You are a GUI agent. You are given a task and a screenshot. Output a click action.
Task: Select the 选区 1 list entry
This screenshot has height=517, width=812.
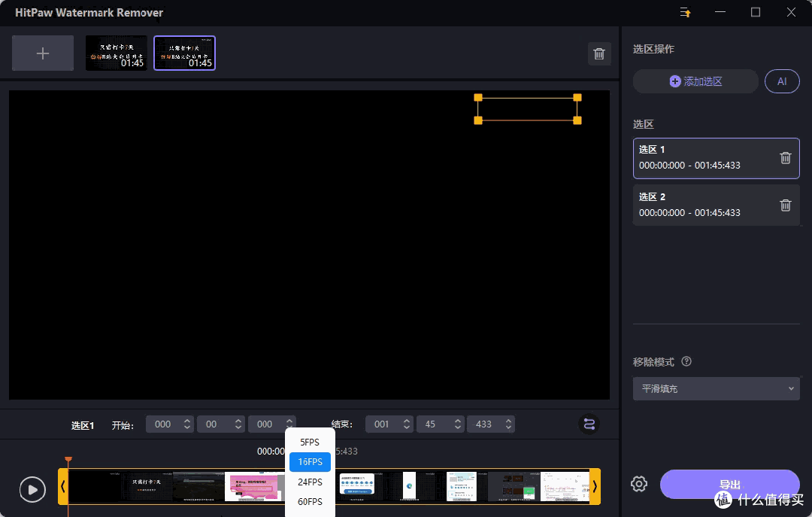coord(717,158)
